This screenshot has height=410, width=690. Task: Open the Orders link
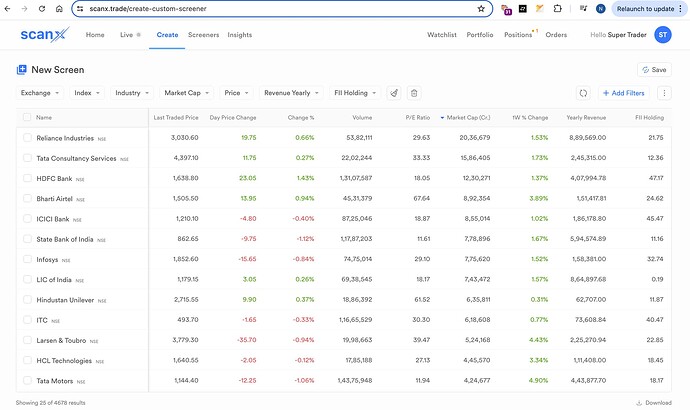coord(556,35)
